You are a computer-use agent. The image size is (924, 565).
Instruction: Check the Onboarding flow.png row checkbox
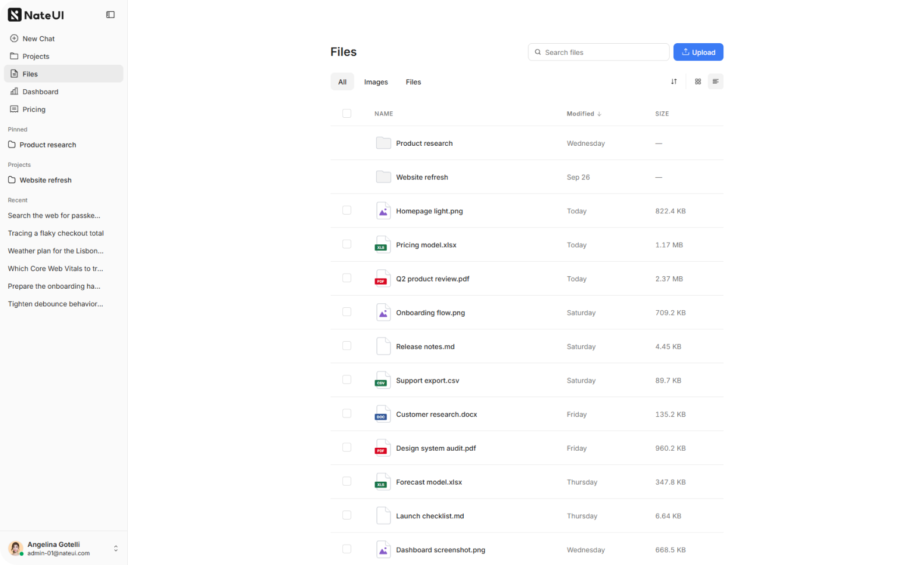tap(346, 311)
